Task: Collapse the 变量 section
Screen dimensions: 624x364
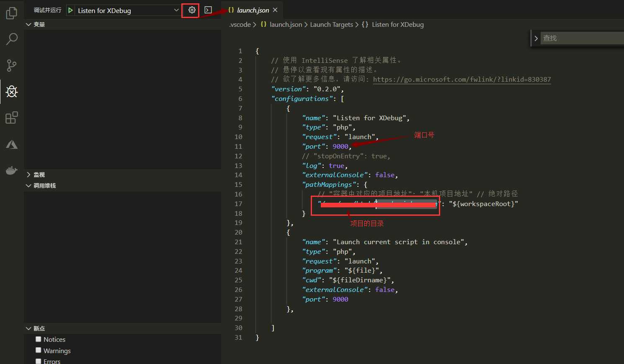Action: [x=123, y=24]
